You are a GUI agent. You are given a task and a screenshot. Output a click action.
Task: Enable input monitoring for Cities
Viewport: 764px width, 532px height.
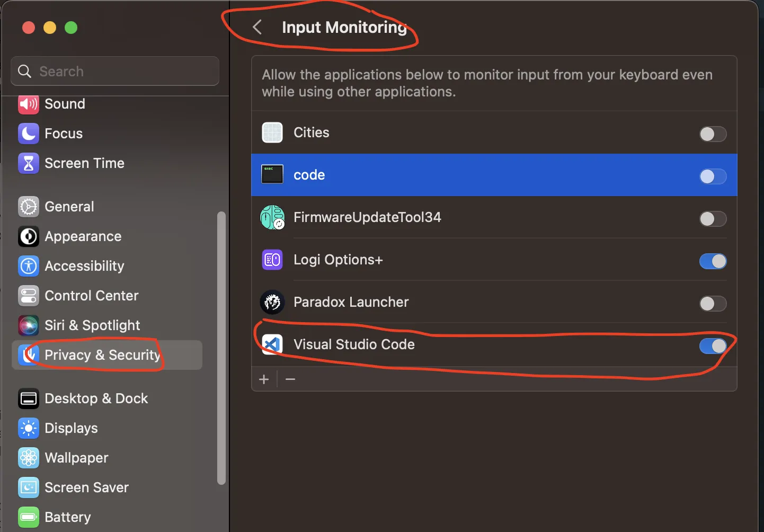[x=713, y=134]
